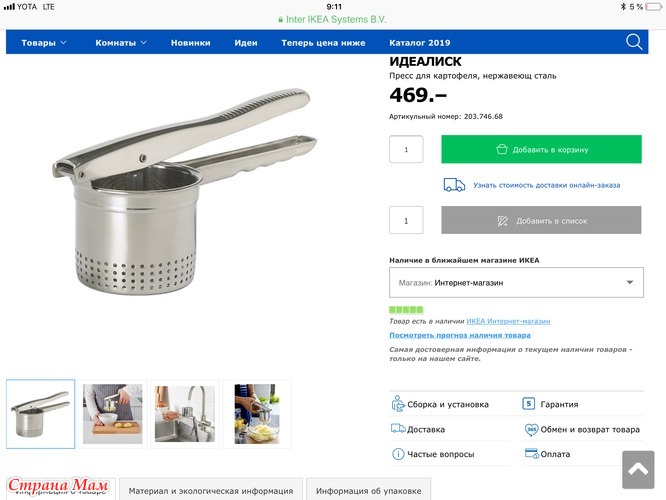Open the Магазин store selection dropdown
The image size is (666, 500).
pos(516,282)
